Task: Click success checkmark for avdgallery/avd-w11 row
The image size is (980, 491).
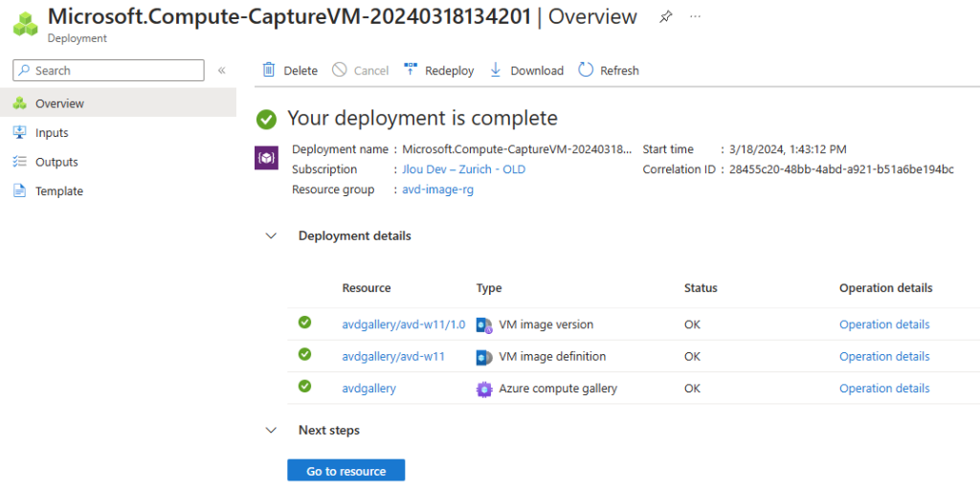Action: (x=305, y=354)
